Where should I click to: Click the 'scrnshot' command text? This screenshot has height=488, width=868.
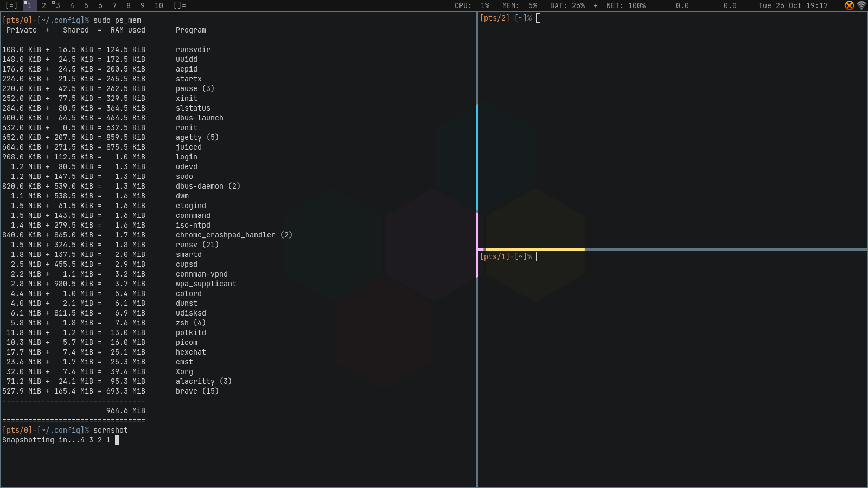111,431
